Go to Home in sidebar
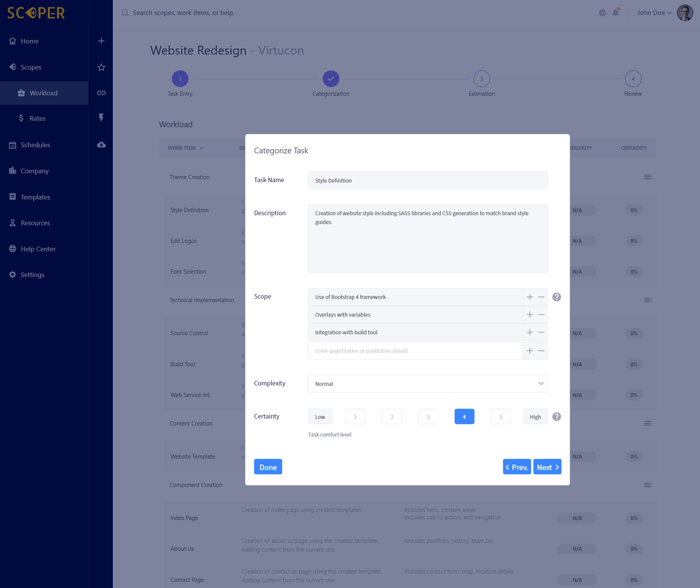The width and height of the screenshot is (700, 588). pos(30,41)
